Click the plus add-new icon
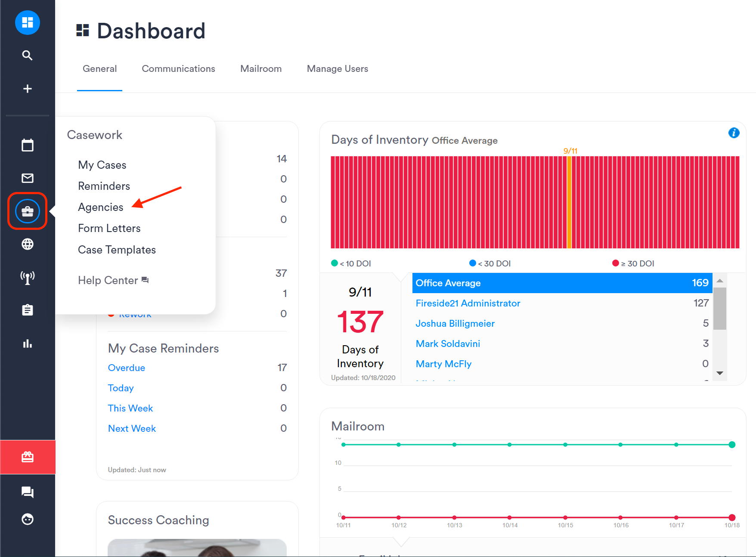Image resolution: width=756 pixels, height=557 pixels. click(28, 89)
